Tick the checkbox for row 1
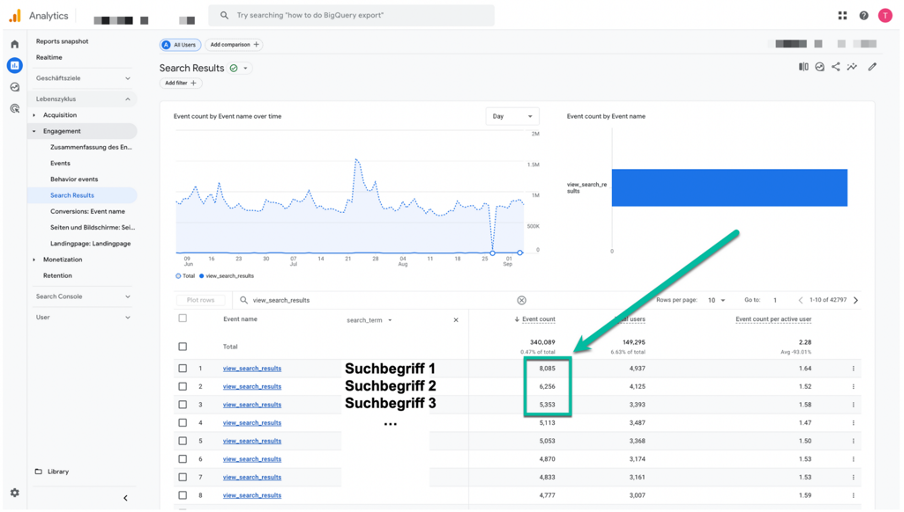 (183, 368)
